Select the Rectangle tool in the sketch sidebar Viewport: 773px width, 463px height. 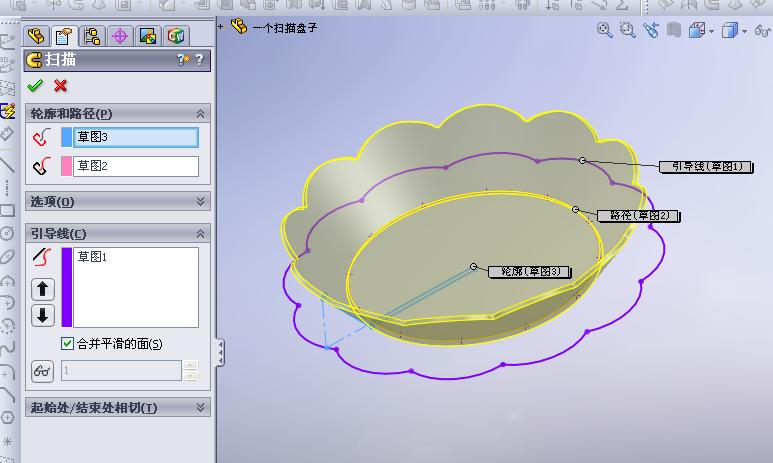(x=7, y=211)
